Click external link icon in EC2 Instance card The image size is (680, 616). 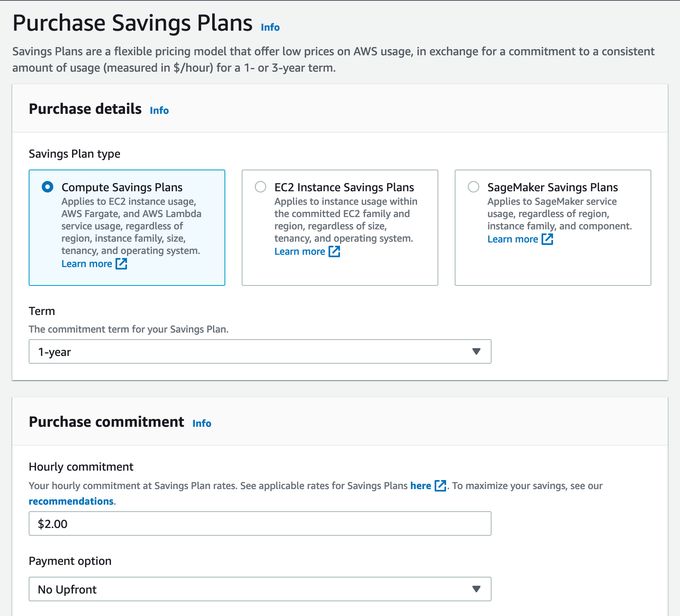click(x=334, y=252)
